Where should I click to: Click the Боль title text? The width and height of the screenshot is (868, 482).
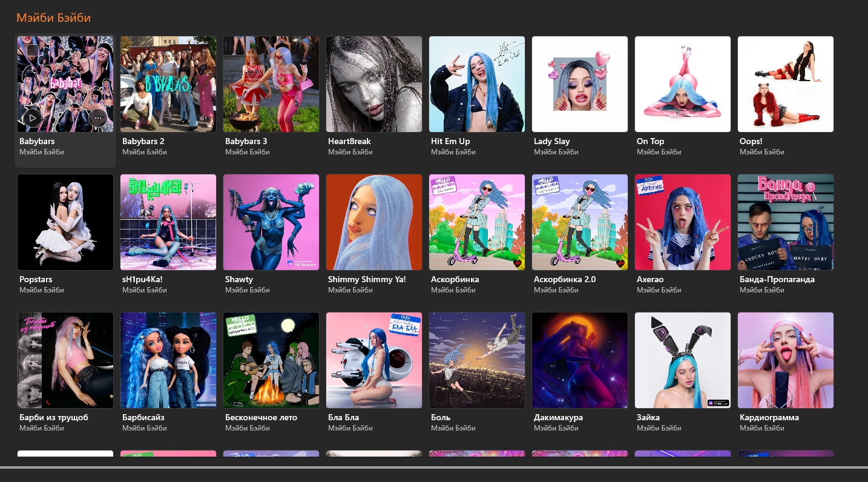[x=441, y=417]
